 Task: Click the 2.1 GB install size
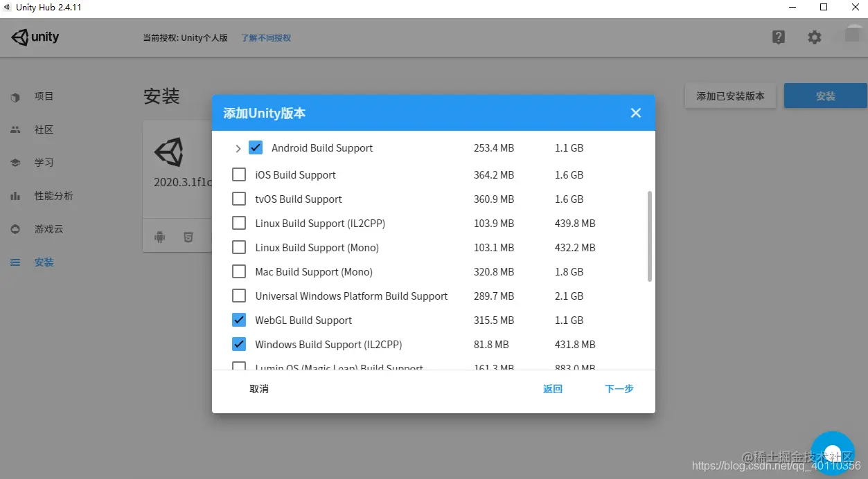[x=569, y=296]
